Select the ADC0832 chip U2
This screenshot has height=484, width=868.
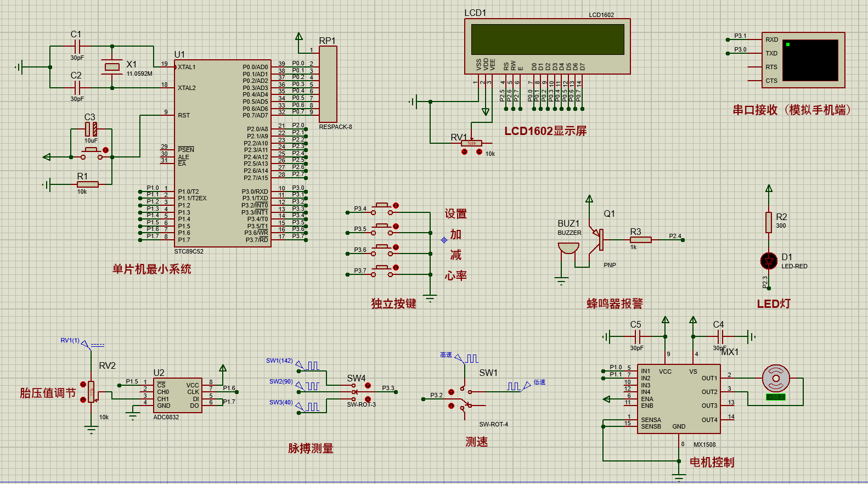(x=178, y=395)
